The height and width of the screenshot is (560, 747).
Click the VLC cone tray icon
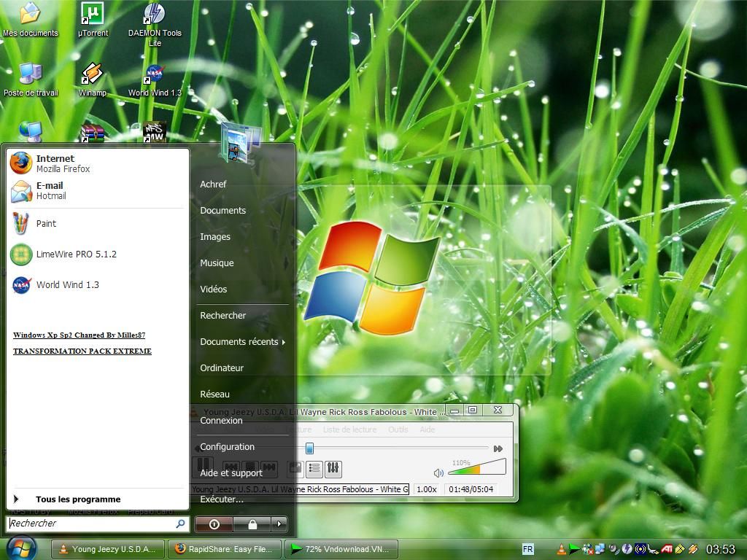coord(562,549)
